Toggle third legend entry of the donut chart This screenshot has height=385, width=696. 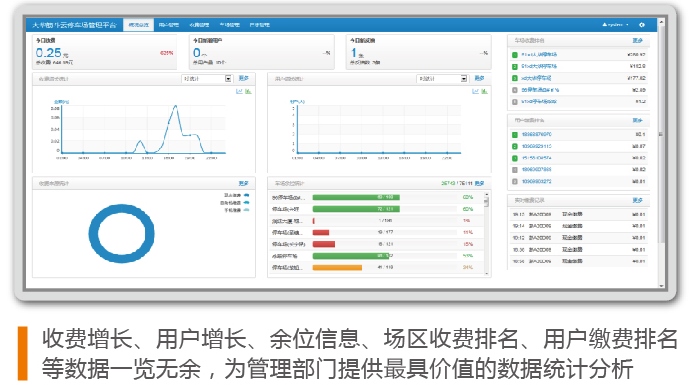coord(237,210)
